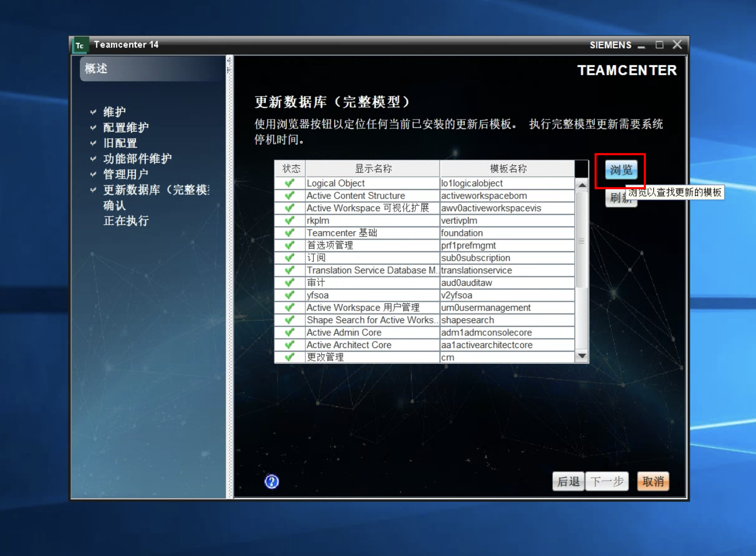This screenshot has width=756, height=556.
Task: Select the 更新数据库 step in sidebar
Action: click(x=156, y=190)
